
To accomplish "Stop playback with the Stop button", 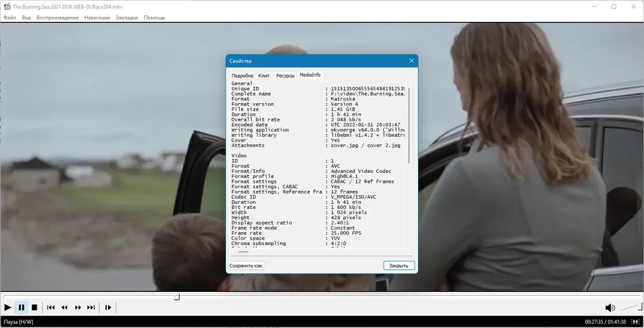I will (35, 307).
